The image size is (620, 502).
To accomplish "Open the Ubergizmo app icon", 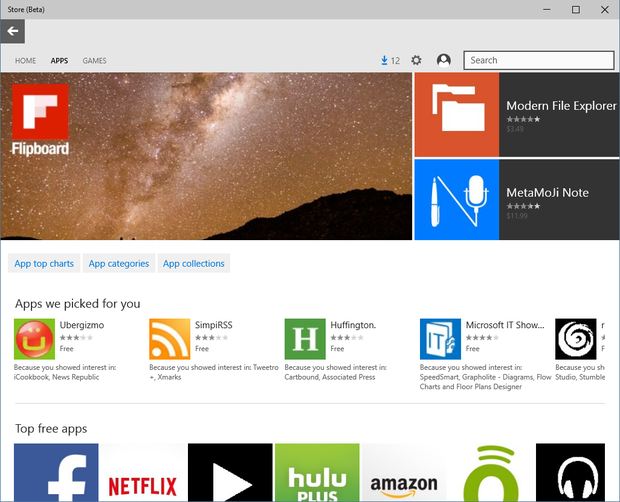I will tap(34, 339).
